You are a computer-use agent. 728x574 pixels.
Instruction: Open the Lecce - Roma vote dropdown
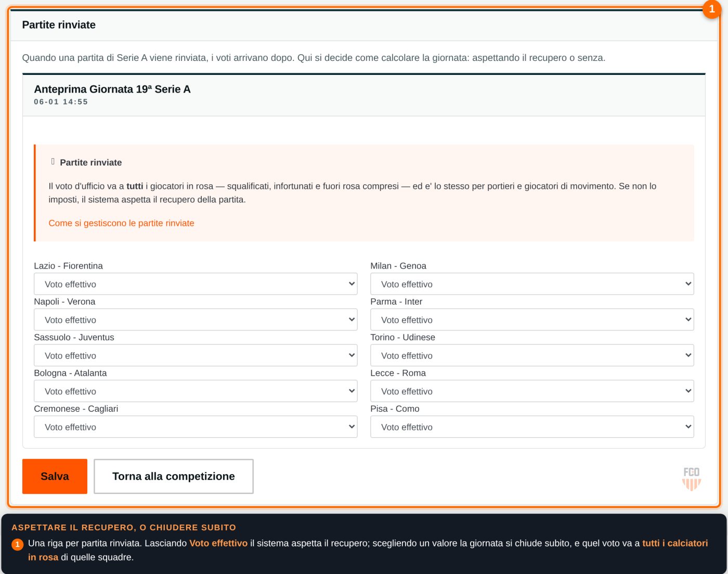pos(532,391)
